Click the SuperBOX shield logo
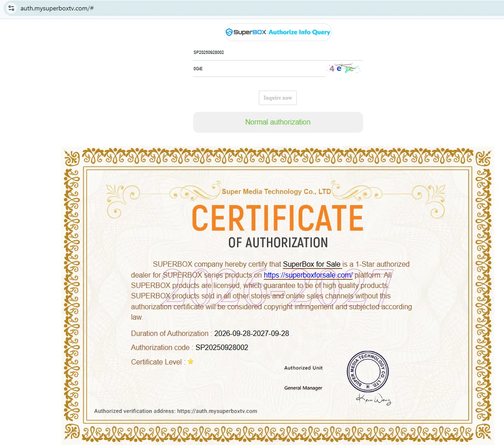 coord(229,32)
